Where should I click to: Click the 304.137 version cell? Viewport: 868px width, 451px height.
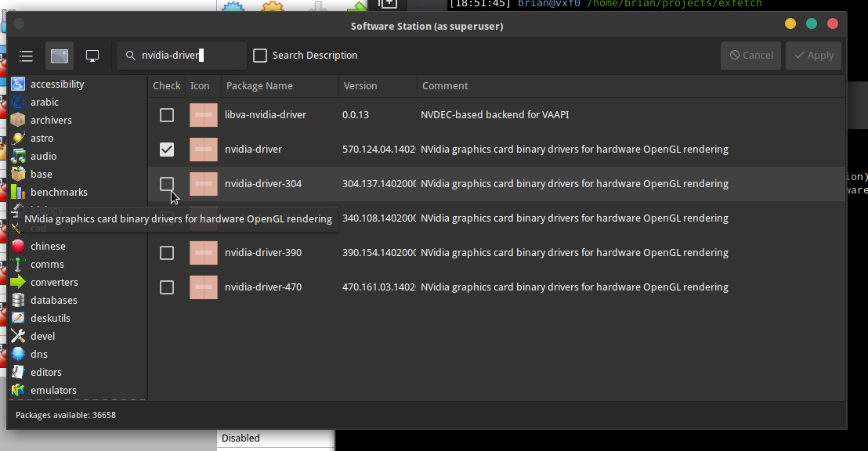click(378, 184)
